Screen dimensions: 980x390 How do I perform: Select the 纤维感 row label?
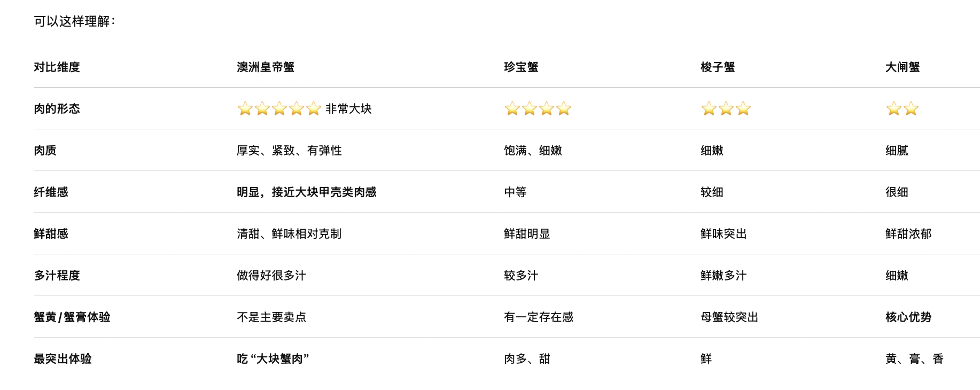51,192
